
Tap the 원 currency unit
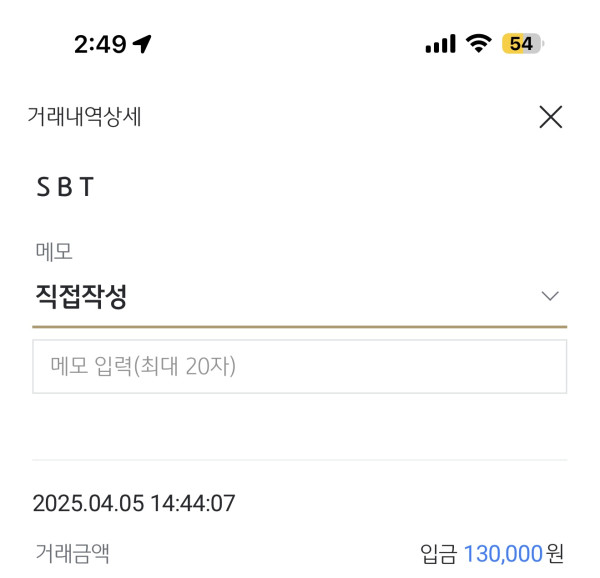556,552
